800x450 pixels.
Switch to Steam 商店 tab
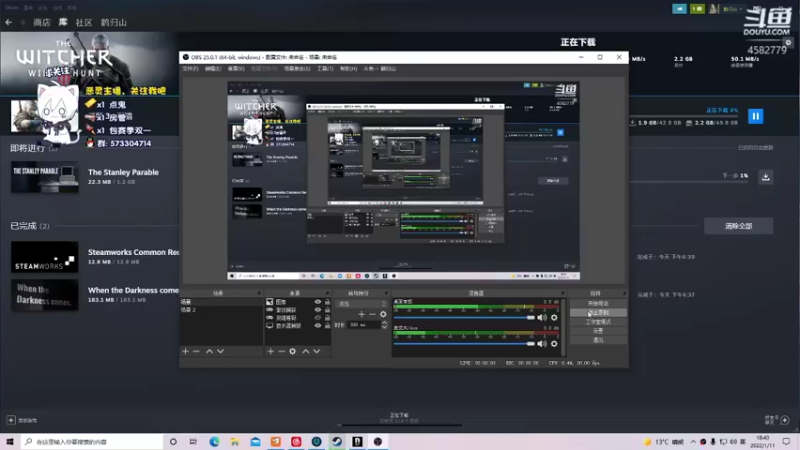tap(42, 22)
